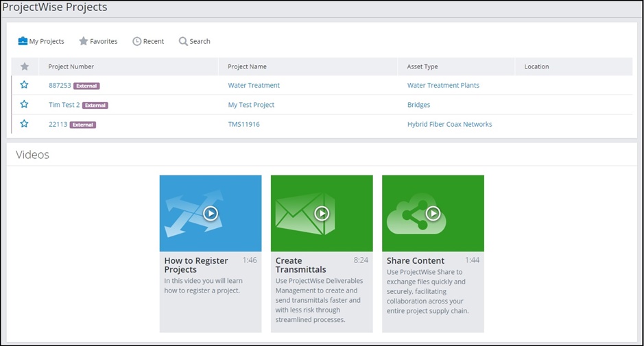Open project number 887253 link
This screenshot has height=346, width=644.
point(60,86)
